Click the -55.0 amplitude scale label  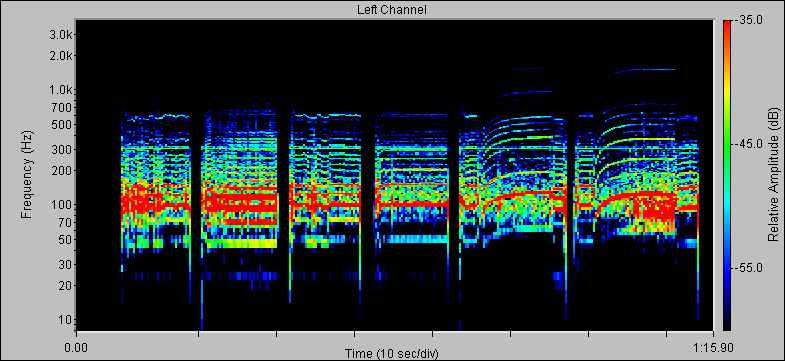tap(748, 268)
